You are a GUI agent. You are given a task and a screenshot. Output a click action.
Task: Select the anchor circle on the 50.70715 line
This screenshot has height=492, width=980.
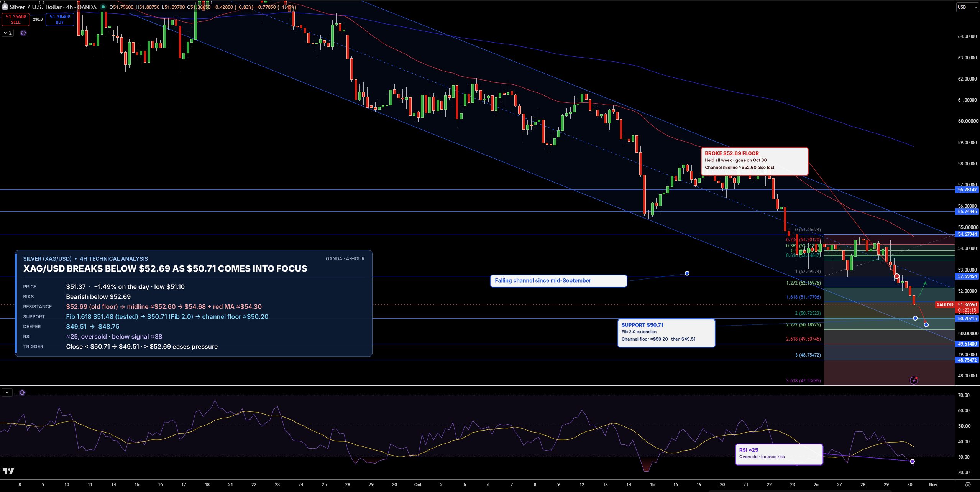coord(915,318)
